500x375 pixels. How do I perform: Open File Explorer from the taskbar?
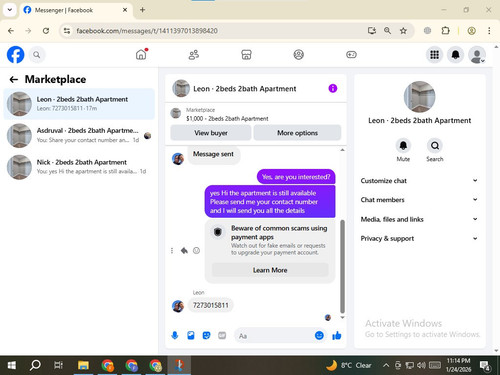(83, 365)
